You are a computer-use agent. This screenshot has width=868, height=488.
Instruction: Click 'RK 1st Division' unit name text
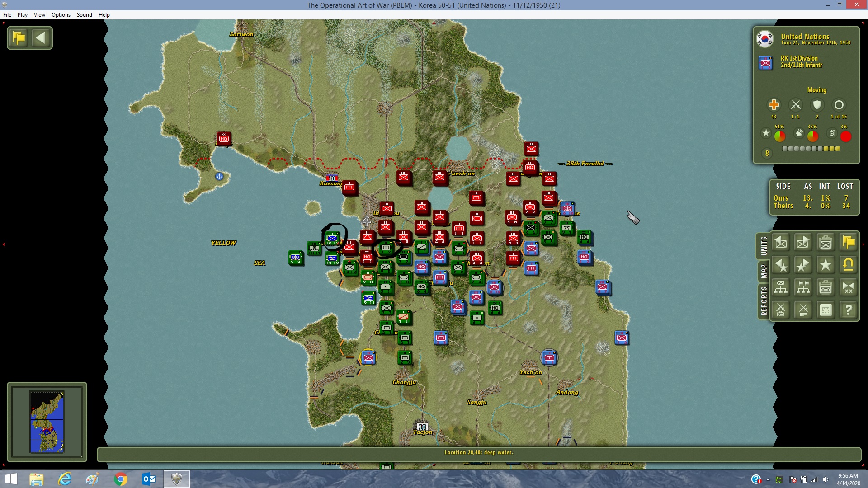[x=799, y=58]
